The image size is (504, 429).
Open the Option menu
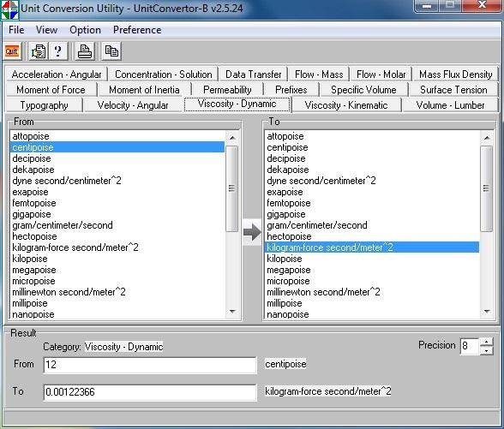click(85, 30)
